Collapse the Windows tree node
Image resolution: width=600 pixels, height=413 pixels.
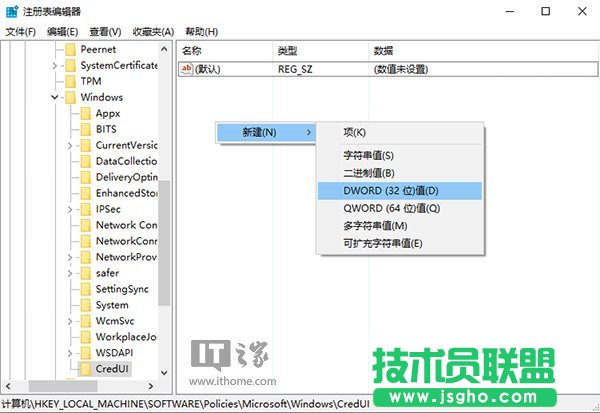click(55, 97)
